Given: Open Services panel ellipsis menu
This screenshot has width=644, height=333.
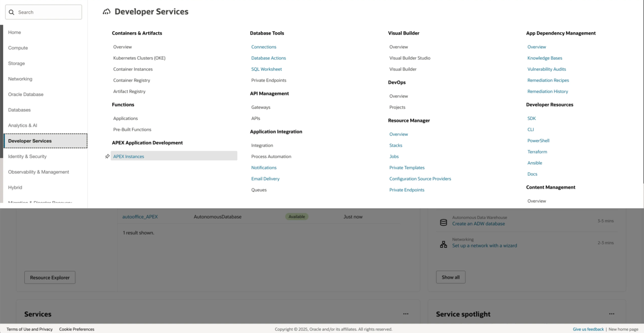Looking at the screenshot, I should [x=406, y=314].
